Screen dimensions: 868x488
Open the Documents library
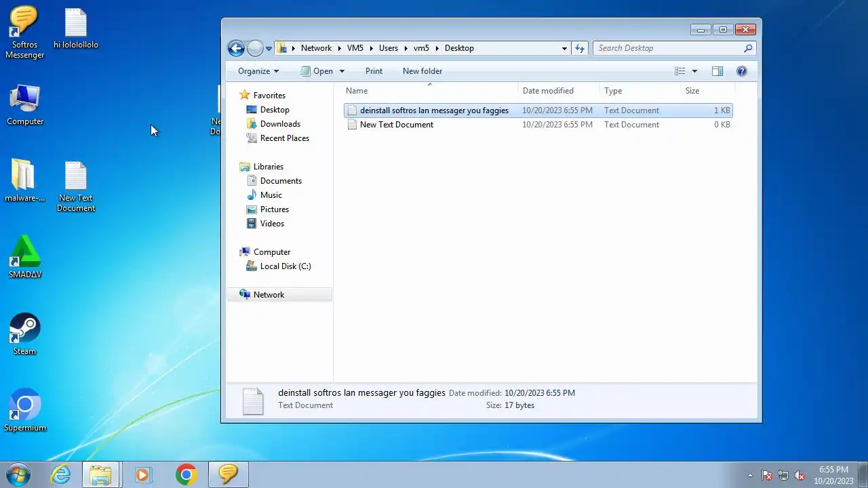[x=281, y=181]
